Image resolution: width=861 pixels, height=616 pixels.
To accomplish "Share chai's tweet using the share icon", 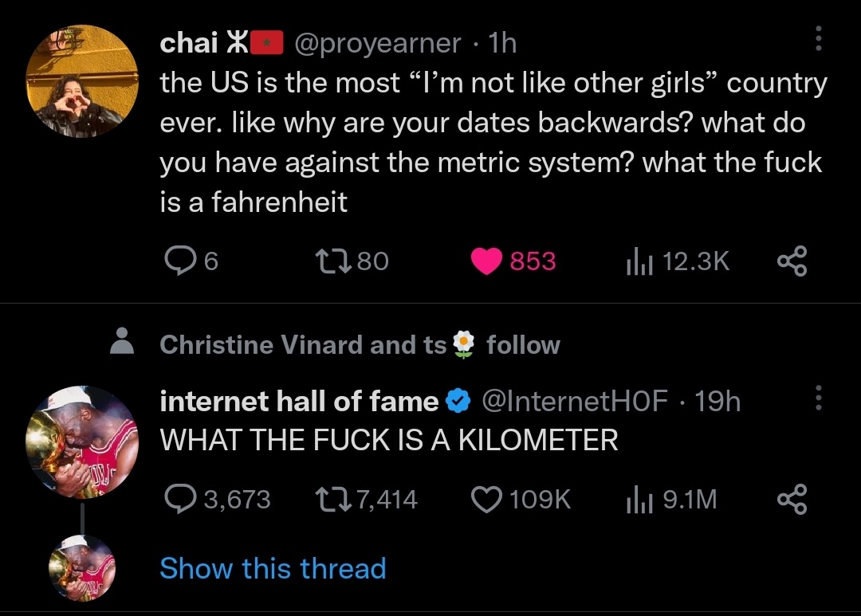I will pyautogui.click(x=792, y=261).
